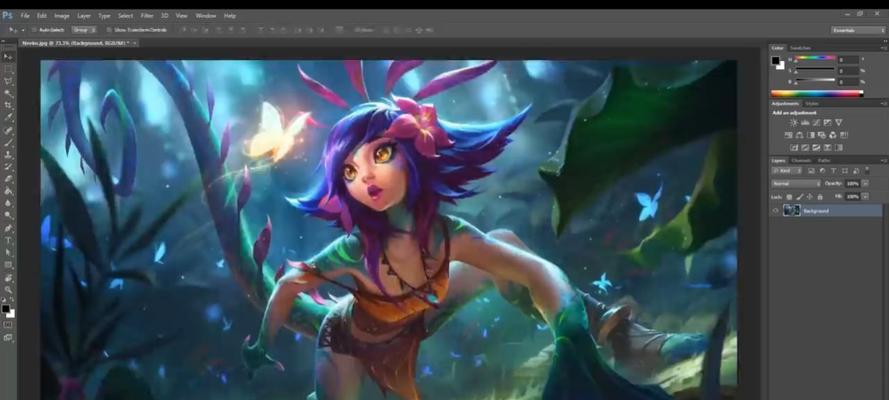
Task: Toggle lock all padlock in Layers panel
Action: point(820,197)
